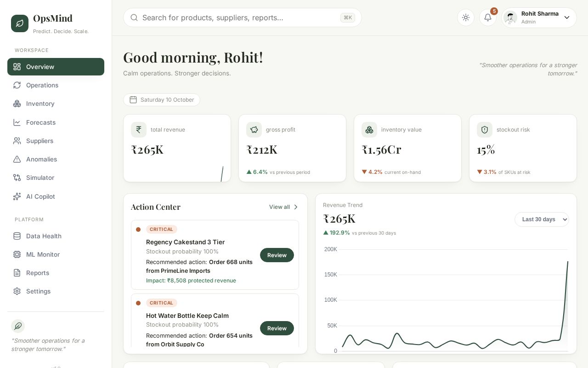Go to Operations in sidebar
Image resolution: width=588 pixels, height=368 pixels.
coord(56,85)
